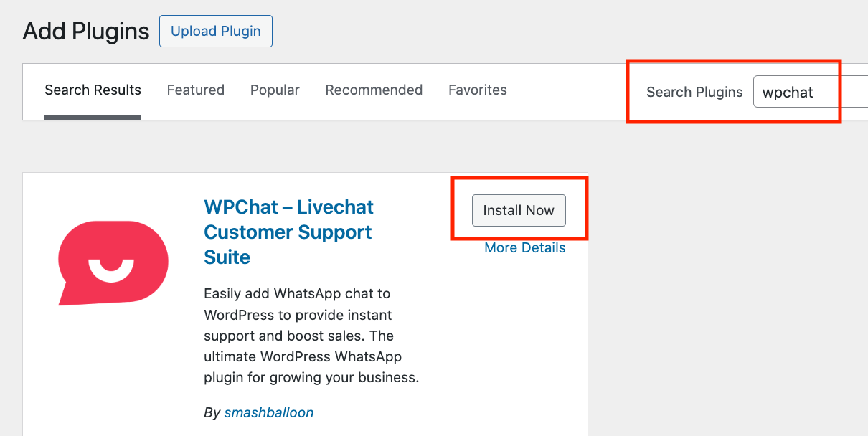Click the 'wpchat' text in the search box
Image resolution: width=868 pixels, height=436 pixels.
(787, 92)
